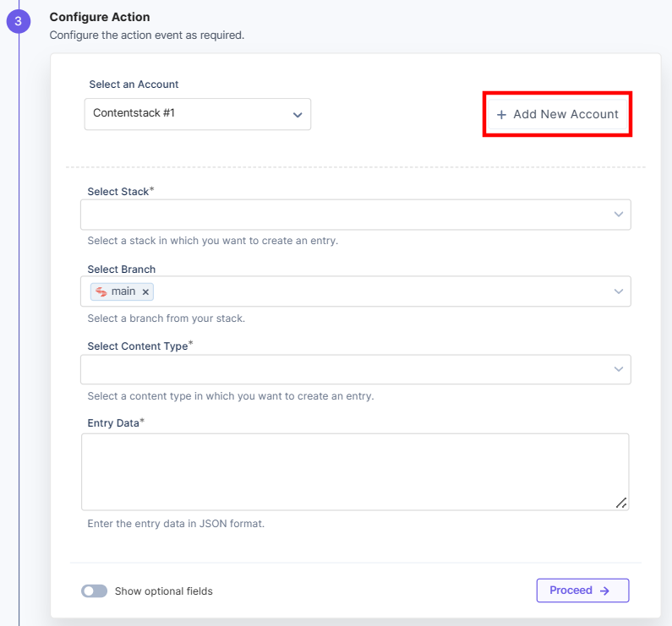Image resolution: width=672 pixels, height=626 pixels.
Task: Click Add New Account button
Action: (557, 114)
